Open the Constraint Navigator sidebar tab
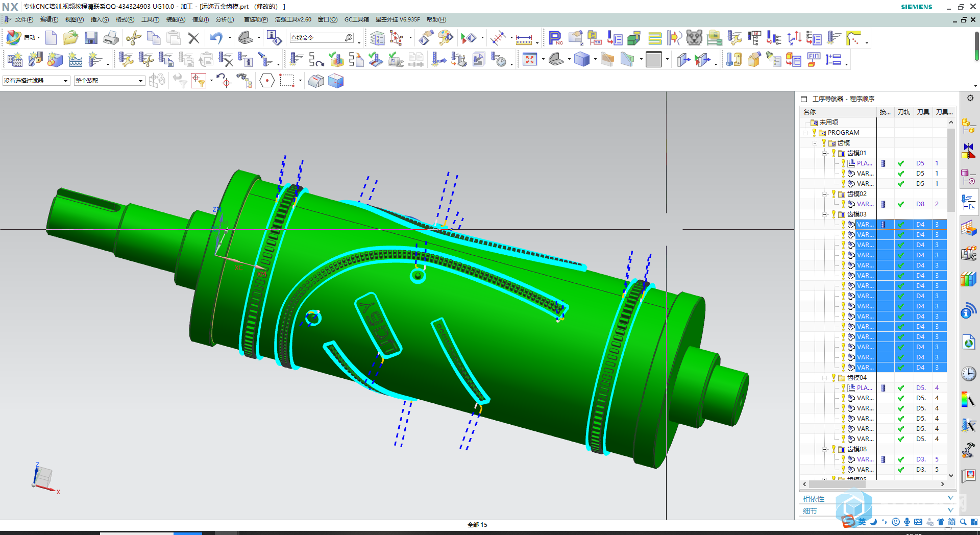 click(x=968, y=151)
